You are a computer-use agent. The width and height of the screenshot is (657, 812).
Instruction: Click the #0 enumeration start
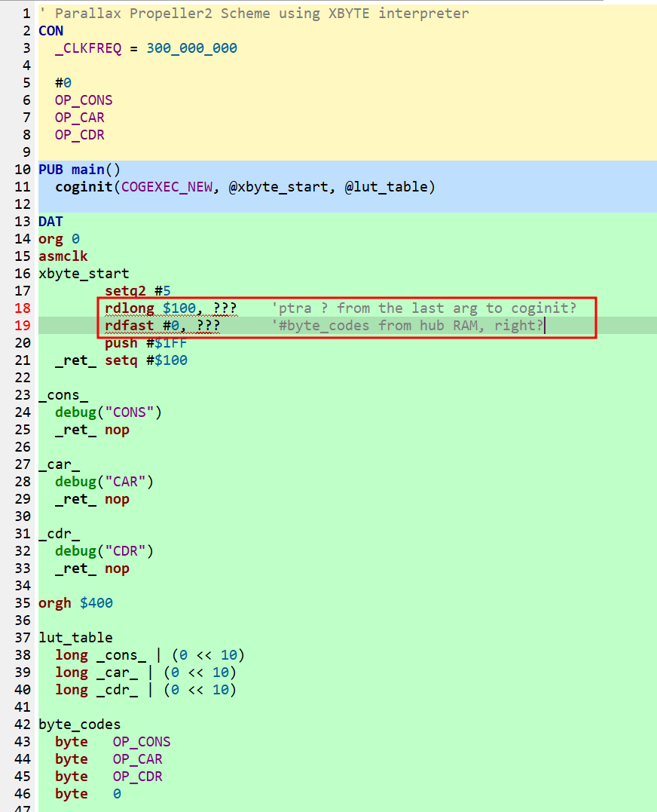pos(63,84)
